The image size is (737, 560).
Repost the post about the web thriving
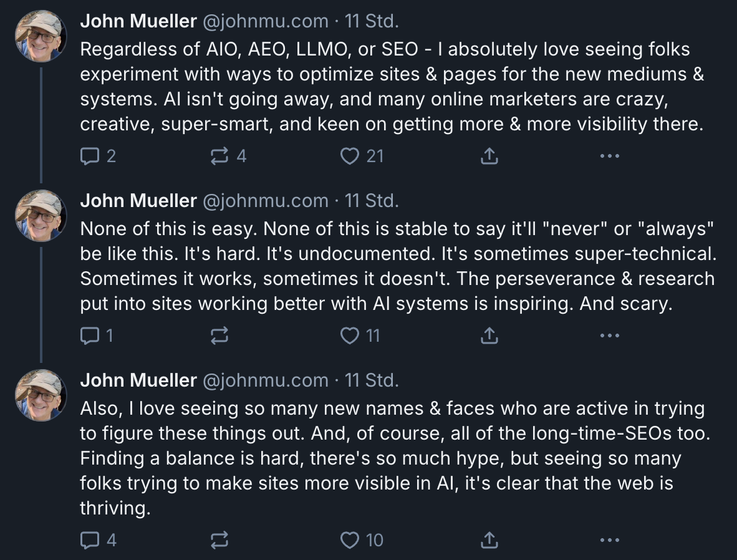point(219,539)
